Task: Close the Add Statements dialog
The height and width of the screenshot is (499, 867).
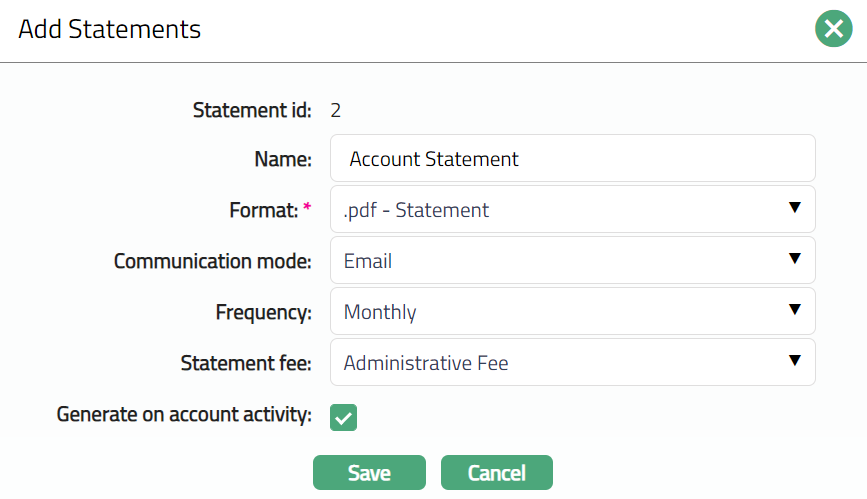Action: pos(833,29)
